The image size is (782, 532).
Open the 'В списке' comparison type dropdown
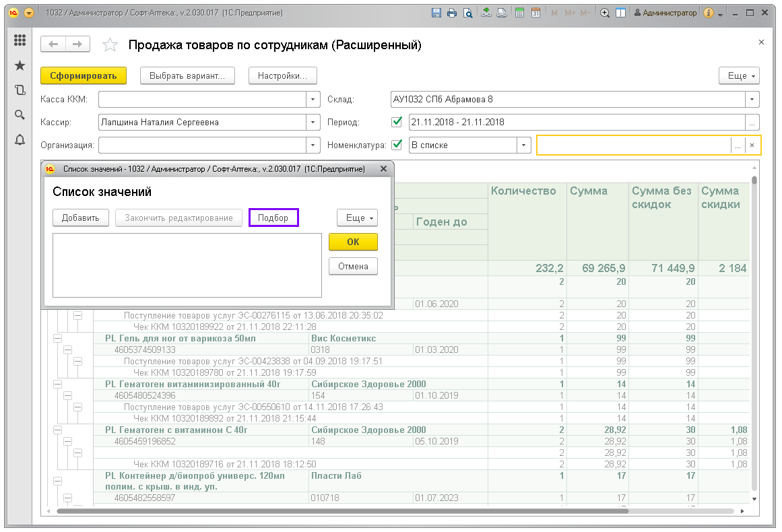point(523,145)
